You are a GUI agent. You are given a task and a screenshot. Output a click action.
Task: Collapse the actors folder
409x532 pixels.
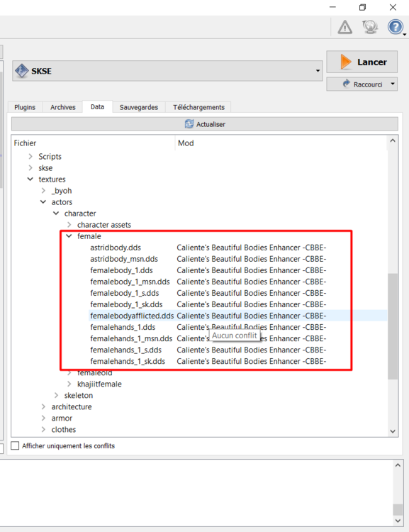pyautogui.click(x=43, y=202)
